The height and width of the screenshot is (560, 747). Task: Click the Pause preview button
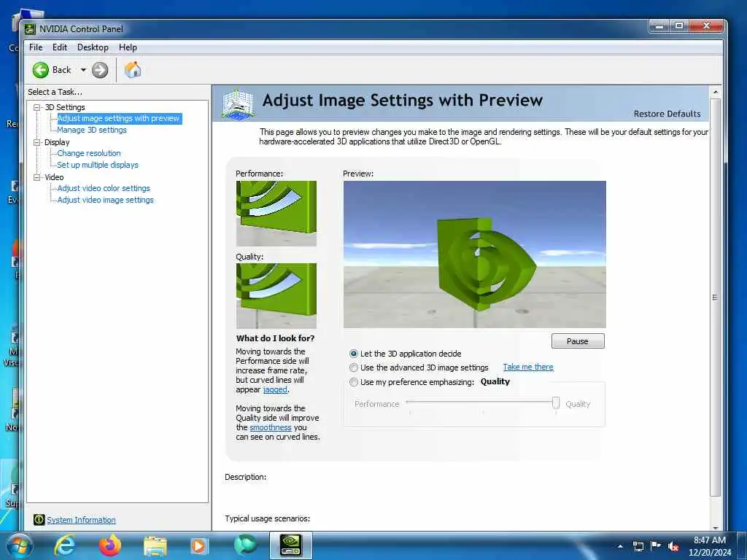578,341
